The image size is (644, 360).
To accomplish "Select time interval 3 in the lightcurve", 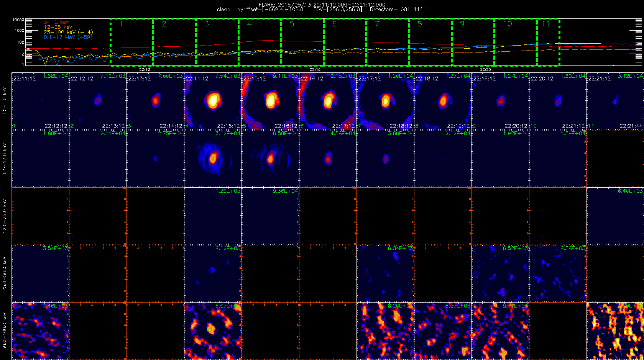I will [217, 42].
